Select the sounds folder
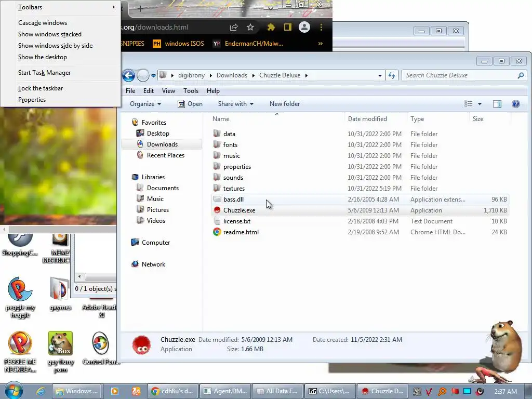Screen dimensions: 532x399 pos(233,178)
